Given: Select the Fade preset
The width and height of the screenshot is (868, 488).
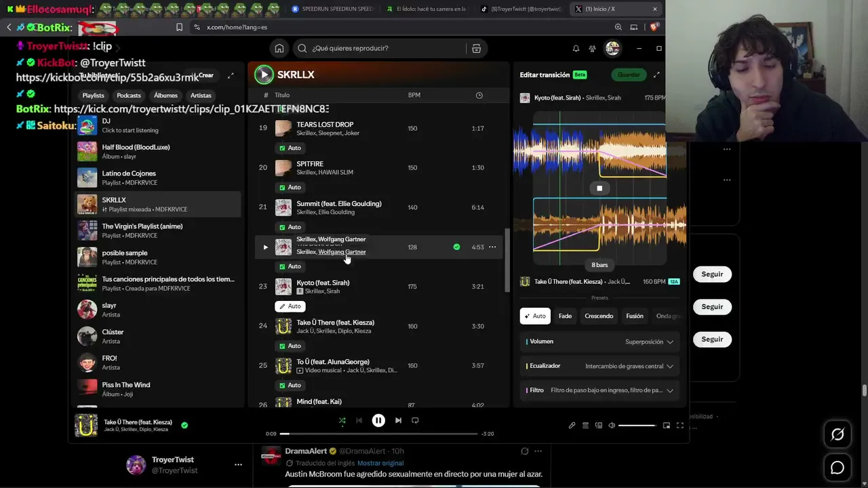Looking at the screenshot, I should click(565, 316).
